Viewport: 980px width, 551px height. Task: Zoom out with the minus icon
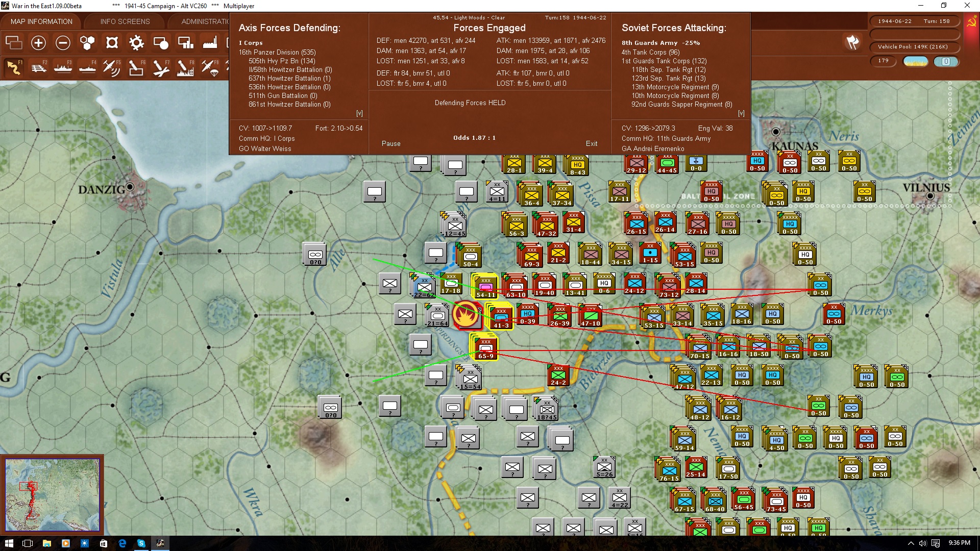click(x=63, y=43)
